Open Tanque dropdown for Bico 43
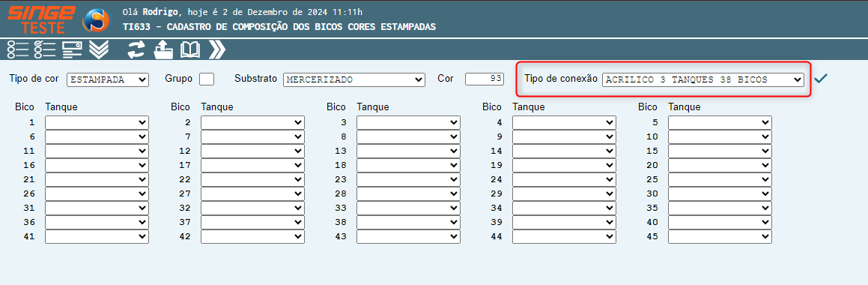This screenshot has height=285, width=868. pyautogui.click(x=408, y=237)
